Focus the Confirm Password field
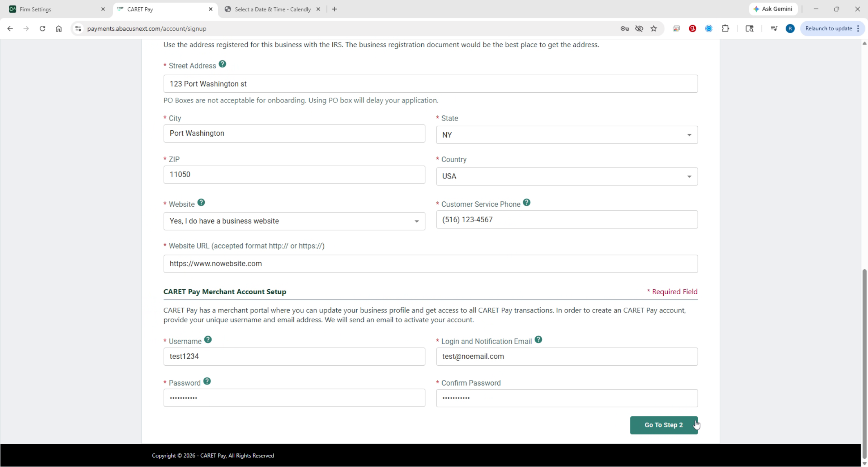 pyautogui.click(x=567, y=398)
